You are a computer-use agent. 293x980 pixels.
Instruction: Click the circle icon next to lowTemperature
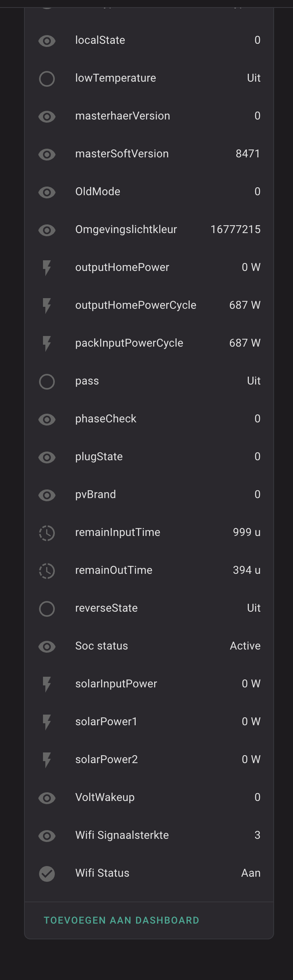[47, 78]
